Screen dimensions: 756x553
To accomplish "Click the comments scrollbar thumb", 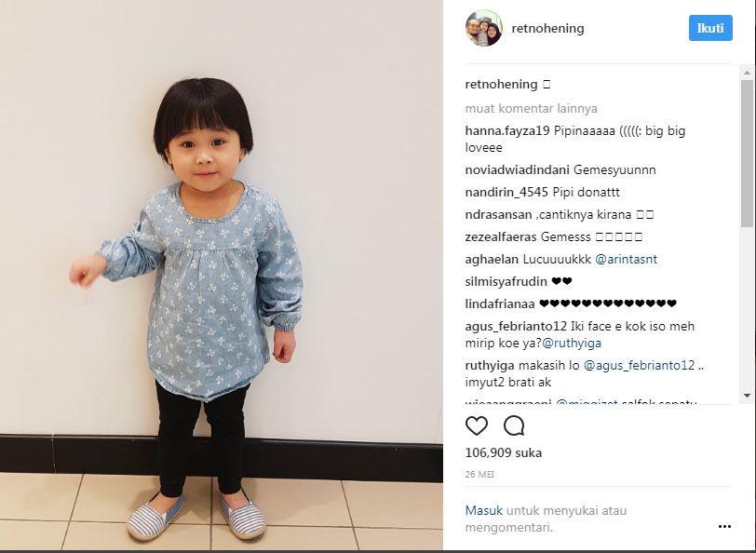I will coord(748,153).
